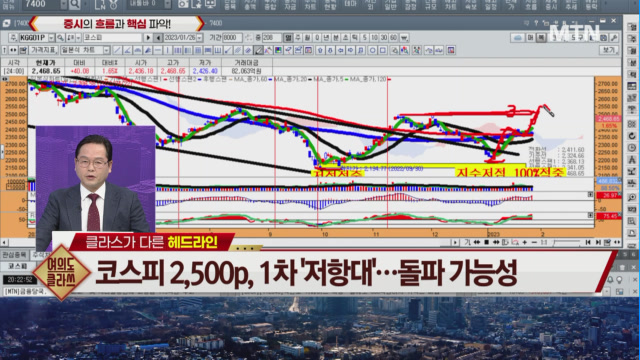Click the lightbulb icon bottom right

click(619, 280)
